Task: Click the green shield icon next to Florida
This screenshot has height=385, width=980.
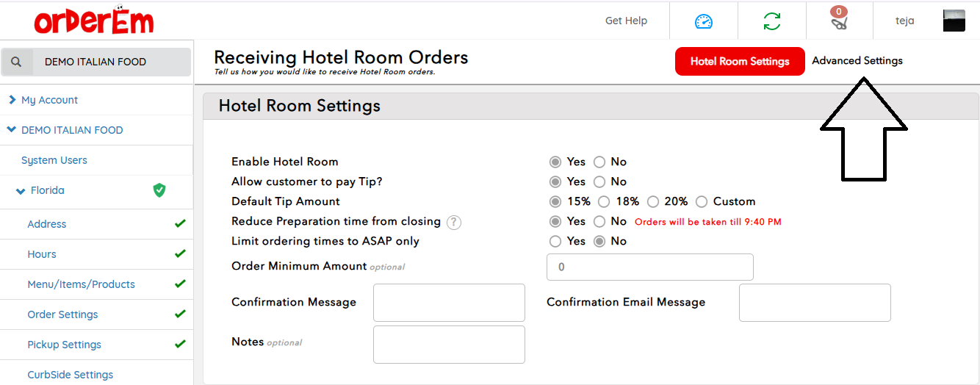Action: [x=159, y=190]
